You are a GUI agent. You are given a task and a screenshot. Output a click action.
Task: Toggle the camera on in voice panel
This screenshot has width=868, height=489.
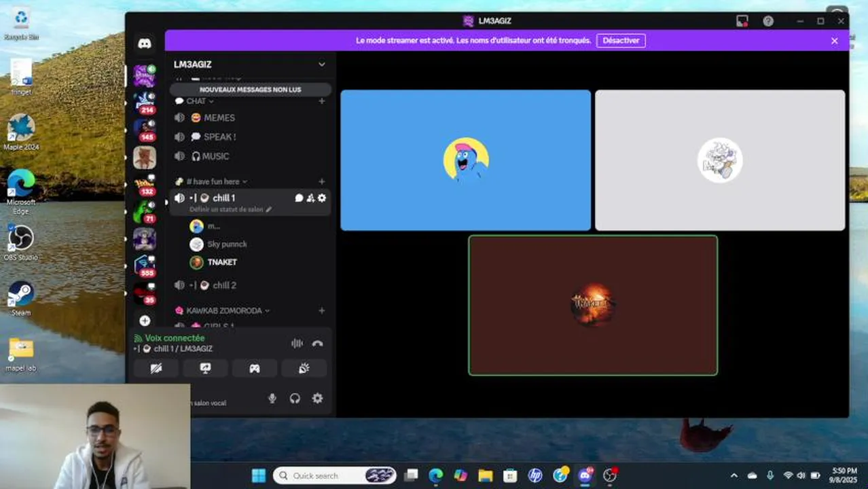pos(156,368)
